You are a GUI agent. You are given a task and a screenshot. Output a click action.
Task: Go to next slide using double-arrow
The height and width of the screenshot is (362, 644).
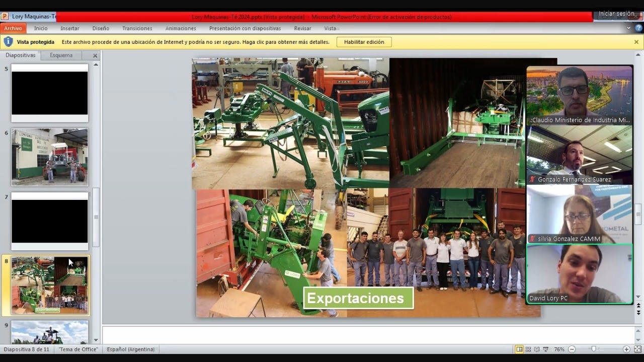(x=639, y=312)
